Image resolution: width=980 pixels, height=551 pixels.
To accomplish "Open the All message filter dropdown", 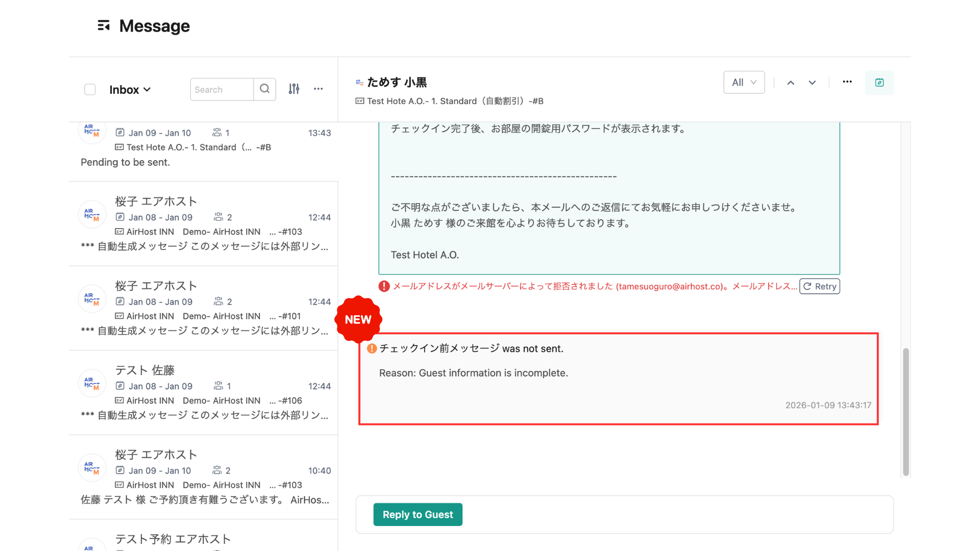I will [744, 82].
